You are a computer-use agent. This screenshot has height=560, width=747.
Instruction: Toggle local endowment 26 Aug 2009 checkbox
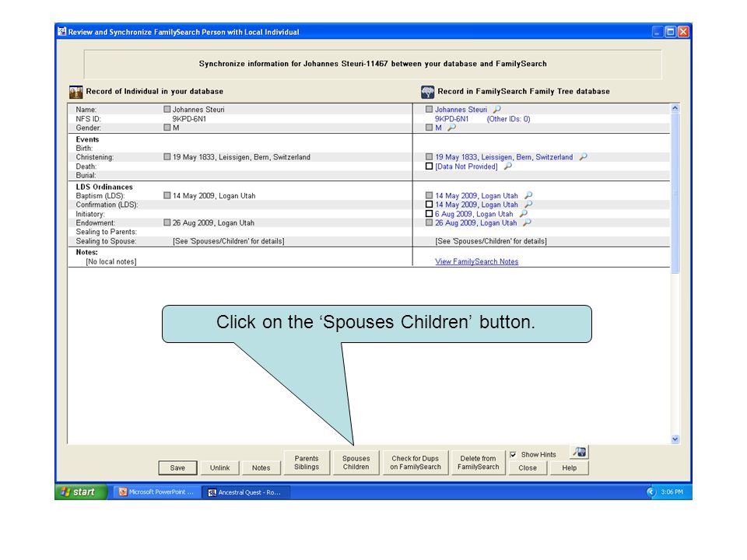(x=167, y=222)
